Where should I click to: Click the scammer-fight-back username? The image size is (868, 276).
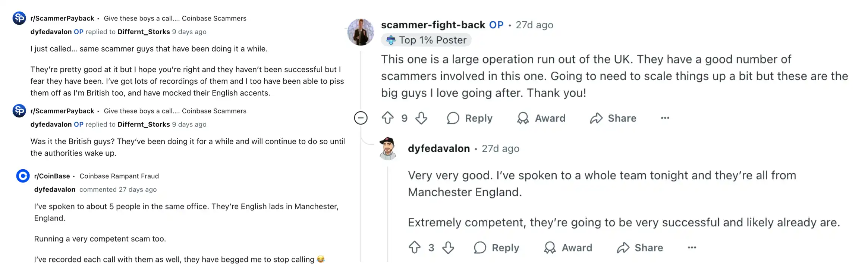[433, 25]
